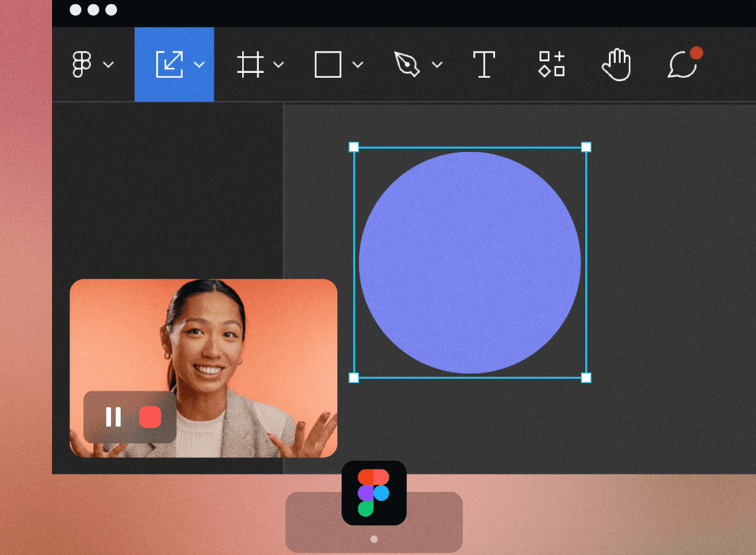Select the Move tool

(x=169, y=64)
